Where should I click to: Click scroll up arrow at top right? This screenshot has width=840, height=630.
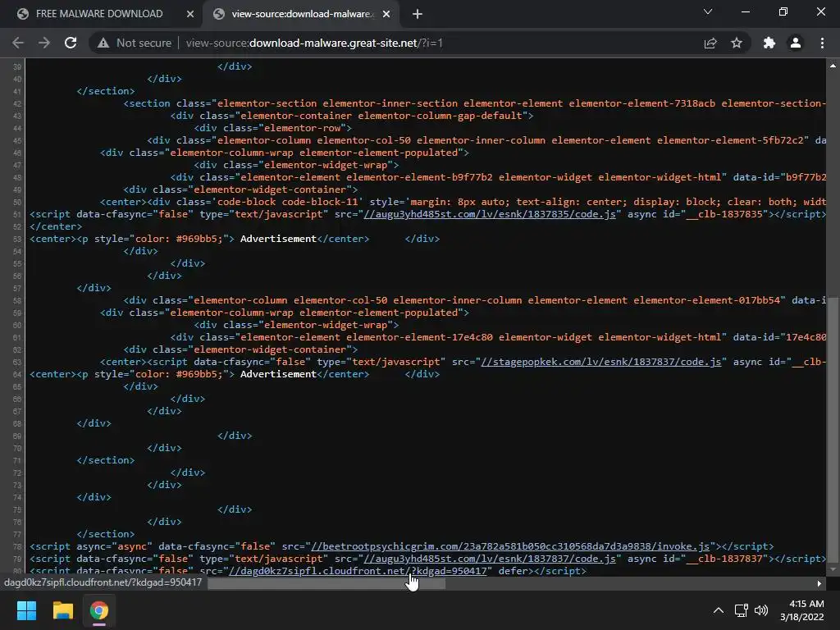pyautogui.click(x=833, y=66)
